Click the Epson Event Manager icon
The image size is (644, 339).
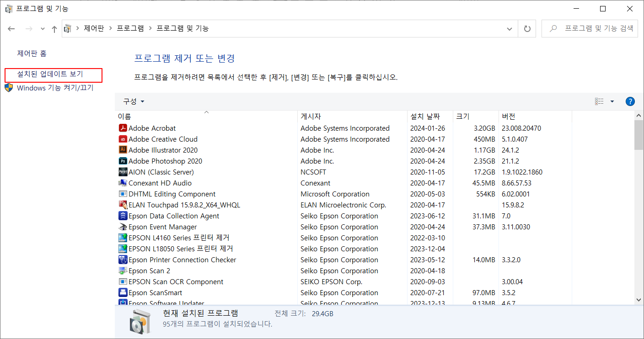click(123, 227)
